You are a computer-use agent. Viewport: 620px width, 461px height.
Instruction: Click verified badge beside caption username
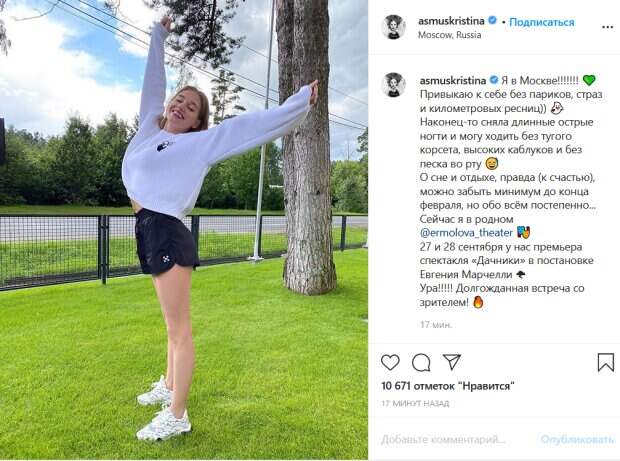tap(494, 80)
